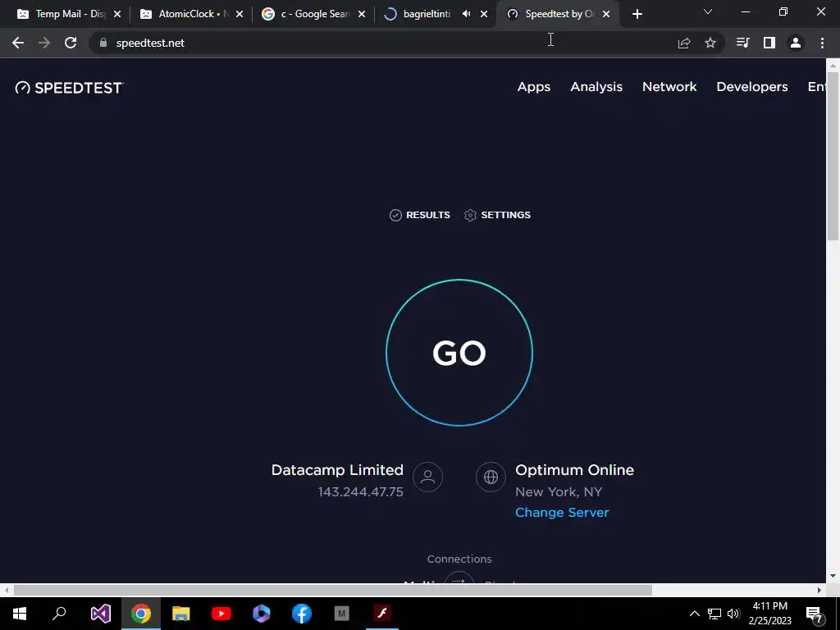This screenshot has width=840, height=630.
Task: Open the Network menu
Action: click(669, 87)
